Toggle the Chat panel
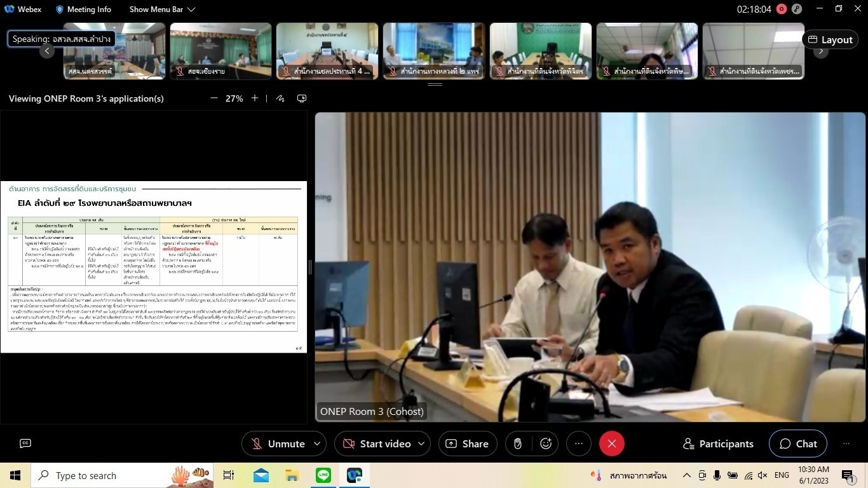868x488 pixels. pos(798,444)
